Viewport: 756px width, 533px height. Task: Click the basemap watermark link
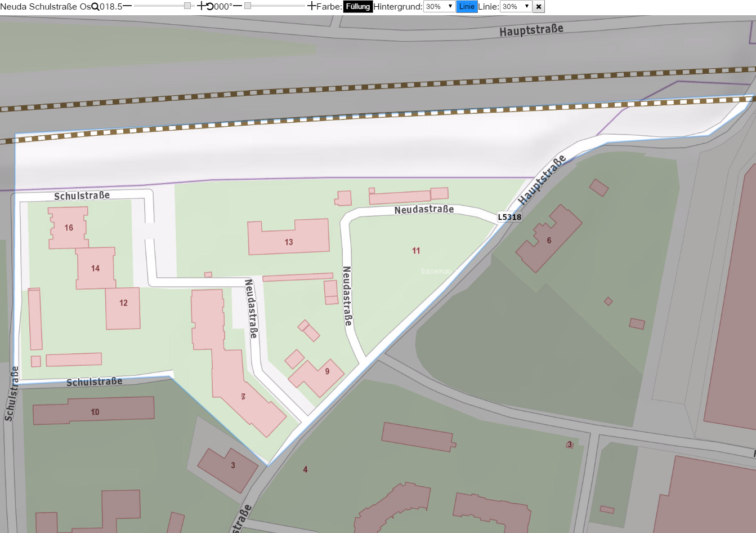coord(437,271)
